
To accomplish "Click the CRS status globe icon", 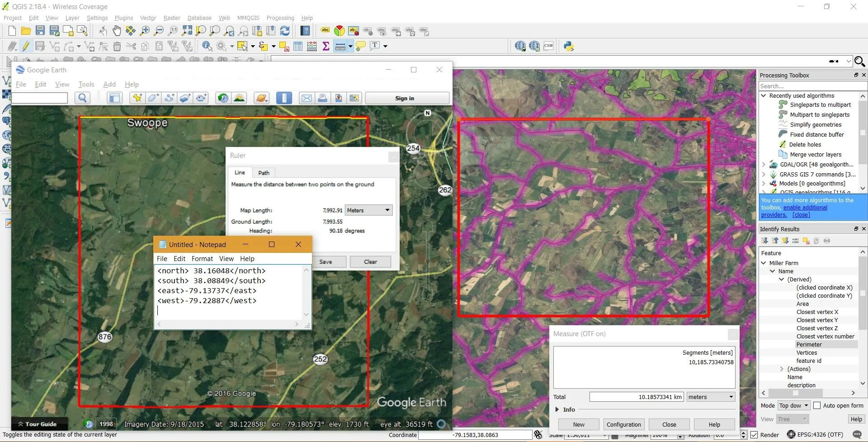I will [x=791, y=435].
